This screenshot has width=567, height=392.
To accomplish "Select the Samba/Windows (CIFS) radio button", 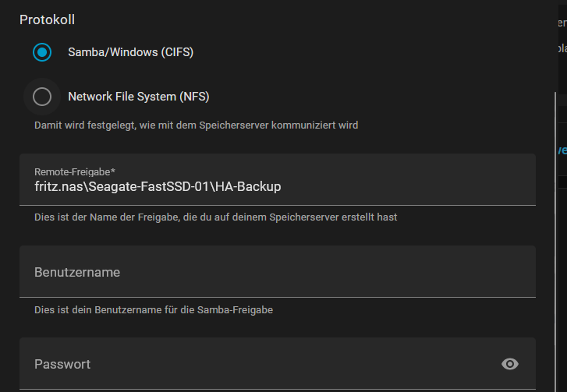I will [42, 52].
